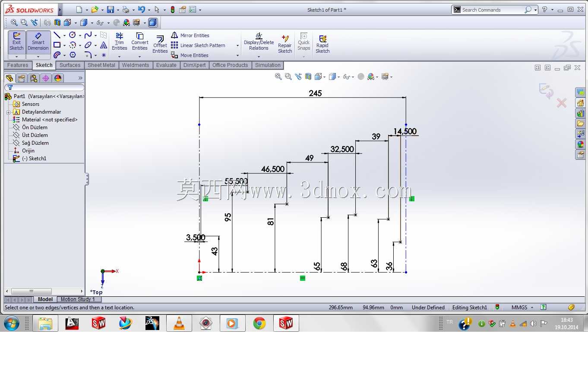The height and width of the screenshot is (381, 588).
Task: Expand the Smart Dimension dropdown arrow
Action: point(38,57)
